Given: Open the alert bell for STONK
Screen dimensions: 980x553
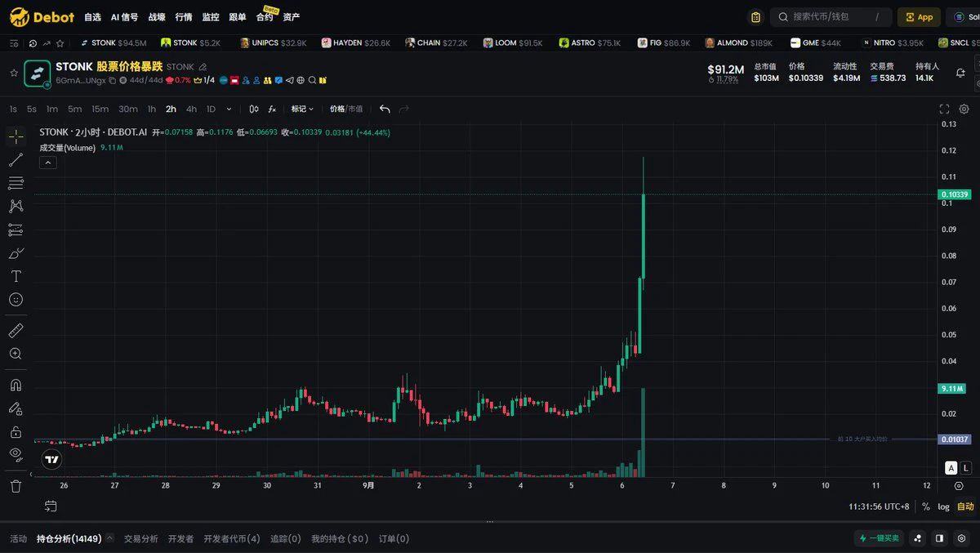Looking at the screenshot, I should (960, 73).
